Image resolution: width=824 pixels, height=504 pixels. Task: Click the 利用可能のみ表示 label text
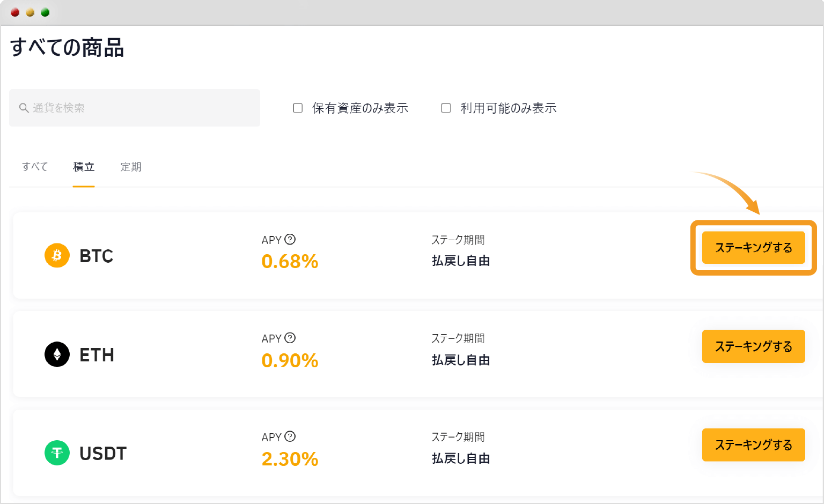click(509, 108)
